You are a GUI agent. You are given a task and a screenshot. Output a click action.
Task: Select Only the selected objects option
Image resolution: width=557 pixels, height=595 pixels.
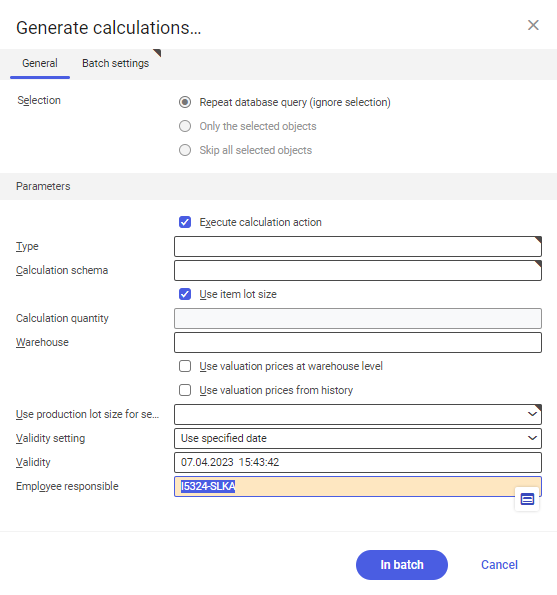click(x=185, y=126)
